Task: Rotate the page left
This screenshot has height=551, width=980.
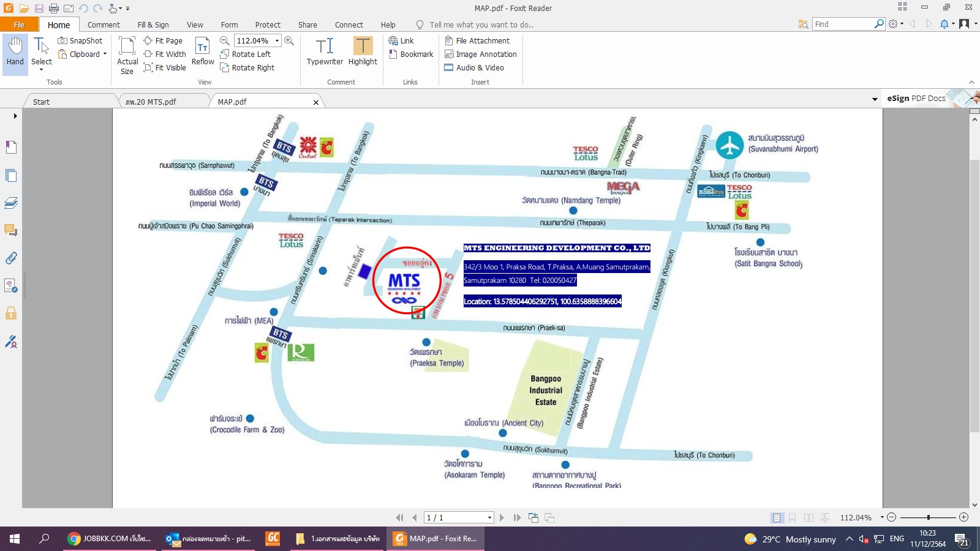Action: pos(246,54)
